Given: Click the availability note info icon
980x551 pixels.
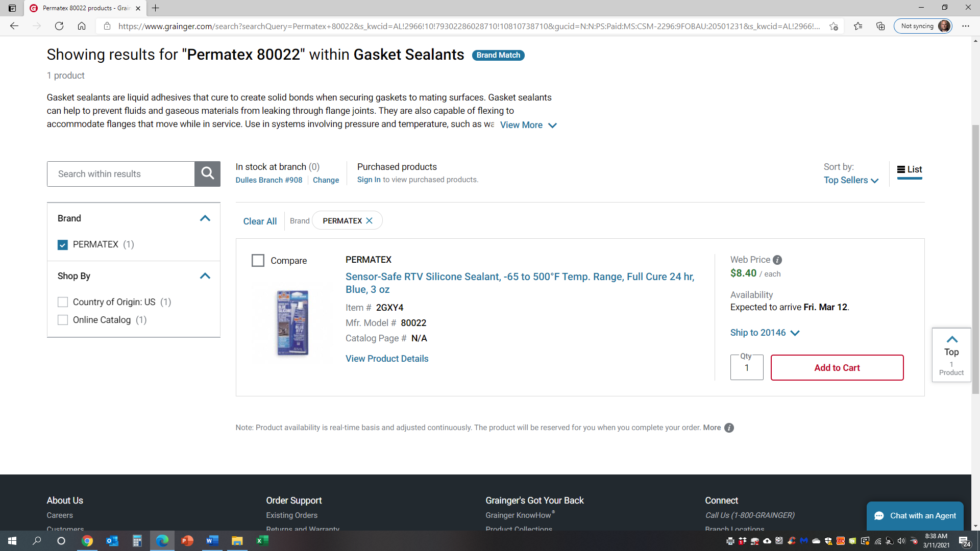Looking at the screenshot, I should tap(729, 428).
